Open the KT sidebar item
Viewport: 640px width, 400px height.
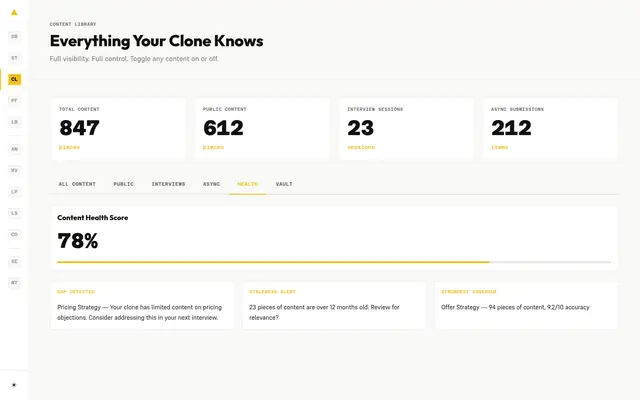14,282
